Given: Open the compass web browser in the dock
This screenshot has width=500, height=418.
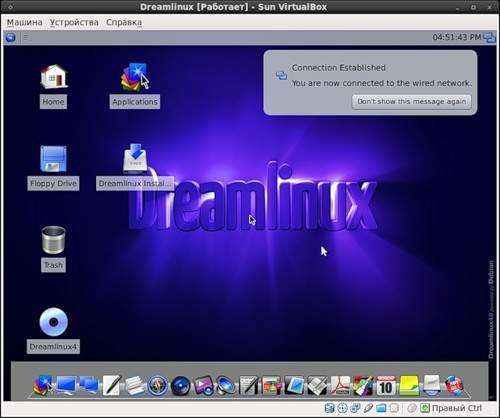Looking at the screenshot, I should [x=158, y=386].
